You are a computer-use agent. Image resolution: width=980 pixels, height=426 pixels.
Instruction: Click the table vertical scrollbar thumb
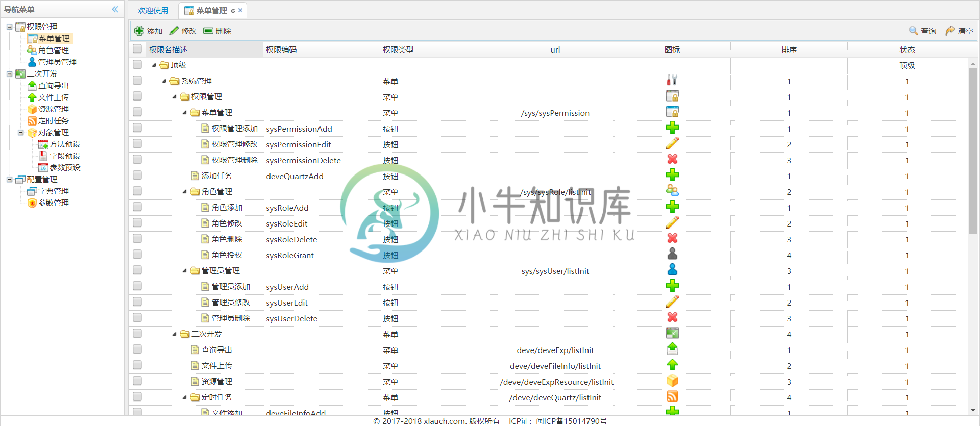pos(973,151)
